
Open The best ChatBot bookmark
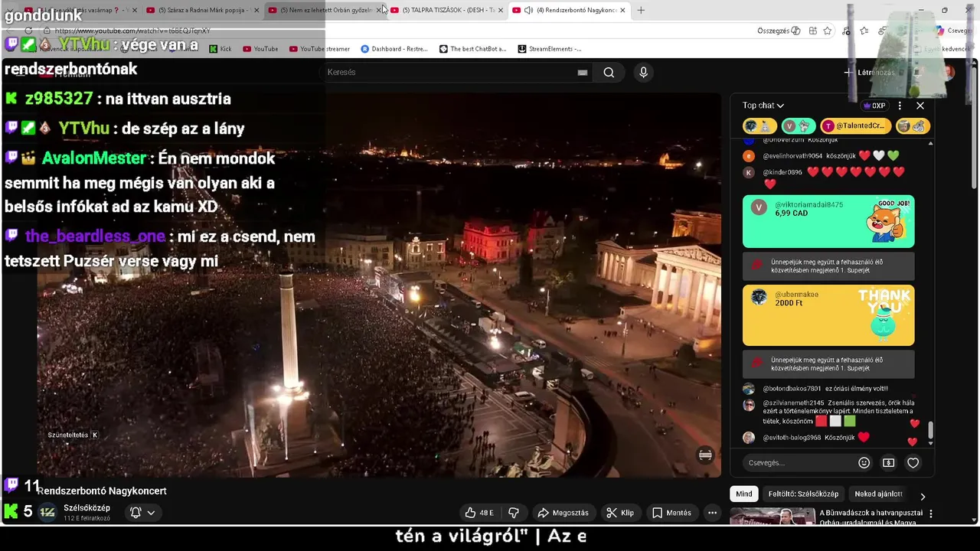pyautogui.click(x=472, y=49)
